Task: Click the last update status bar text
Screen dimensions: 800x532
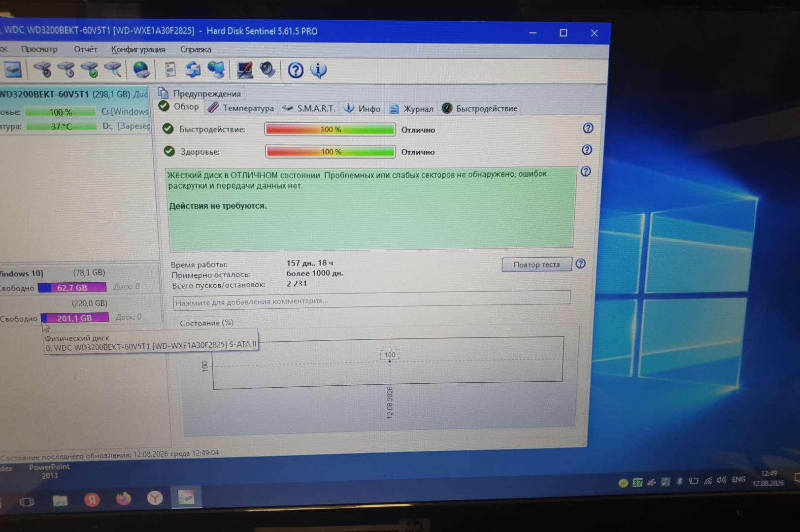Action: coord(109,455)
